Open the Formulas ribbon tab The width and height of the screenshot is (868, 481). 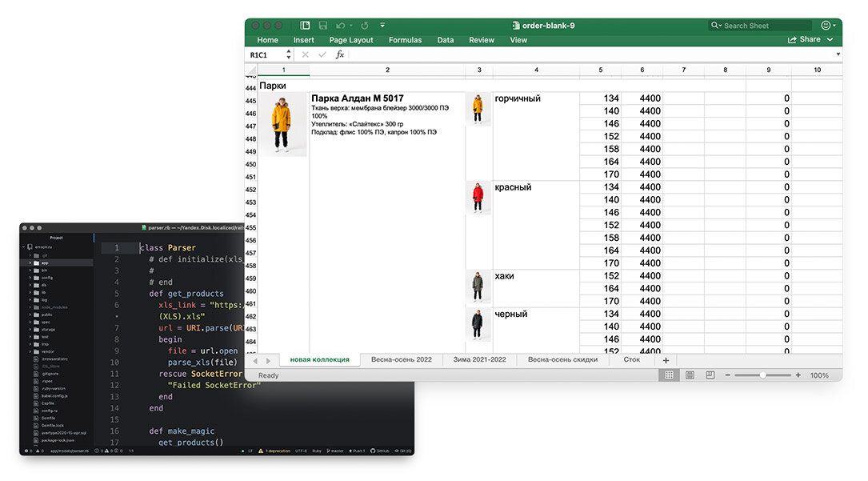click(405, 40)
